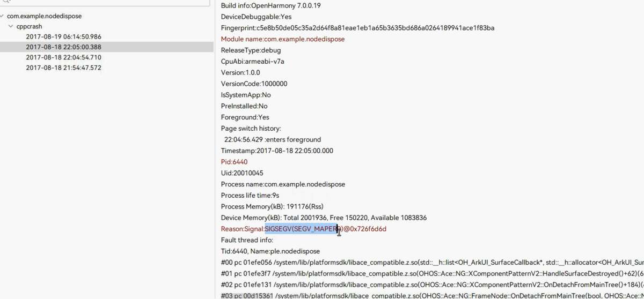Click the highlighted SIGSEGV(SEGV_MAPERR) text
Image resolution: width=644 pixels, height=299 pixels.
(301, 229)
